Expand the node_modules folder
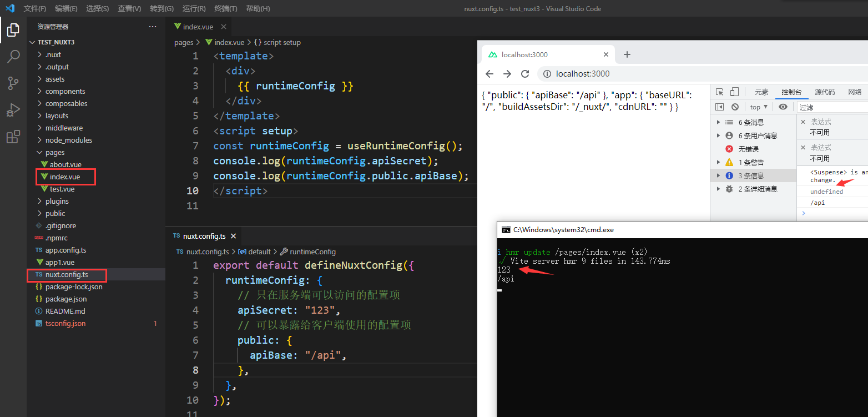Screen dimensions: 868x417 (x=96, y=140)
